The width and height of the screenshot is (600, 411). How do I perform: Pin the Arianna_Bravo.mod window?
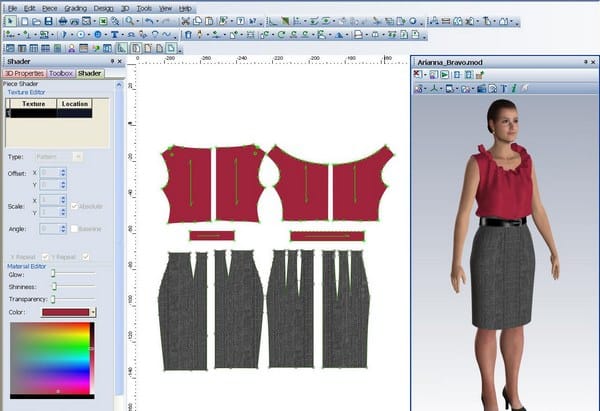(x=586, y=62)
